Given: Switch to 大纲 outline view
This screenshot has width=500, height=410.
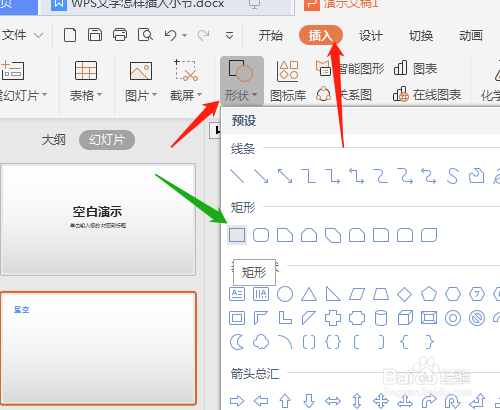Looking at the screenshot, I should [x=54, y=140].
